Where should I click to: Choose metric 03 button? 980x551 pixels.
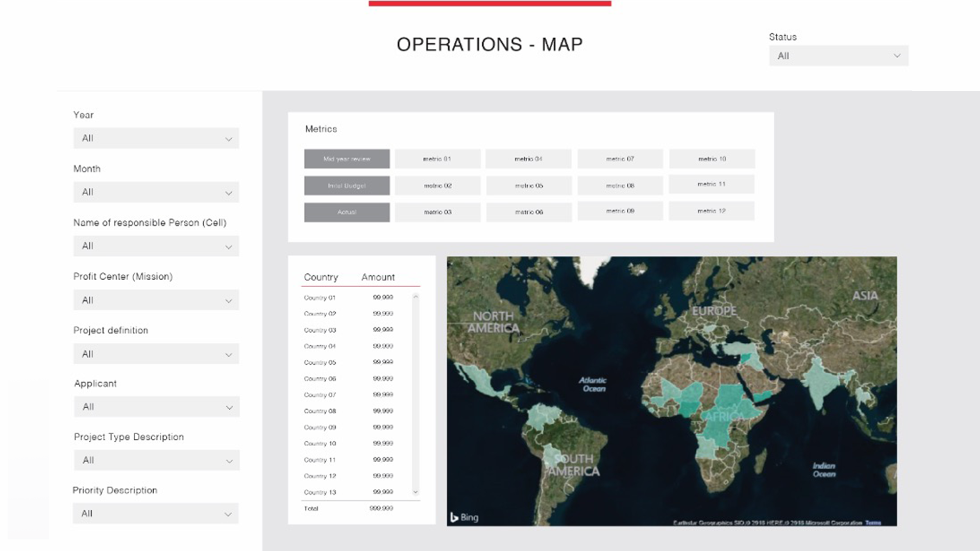437,212
